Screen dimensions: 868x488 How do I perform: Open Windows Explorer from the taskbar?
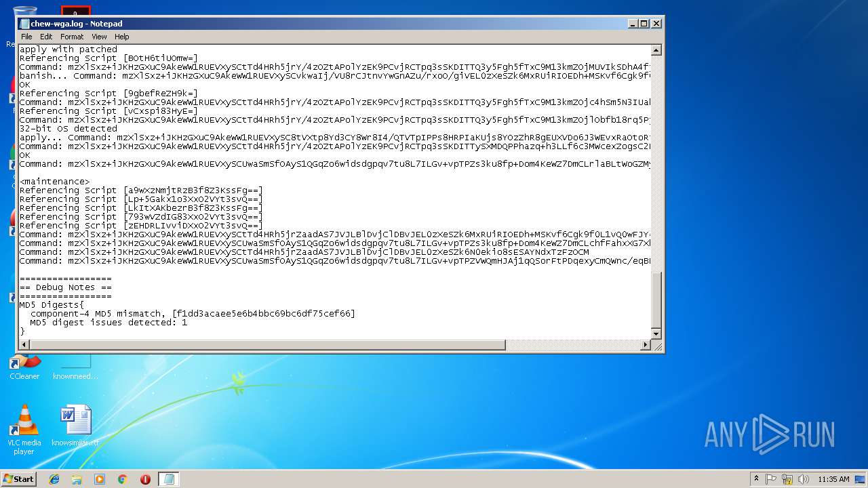tap(77, 479)
